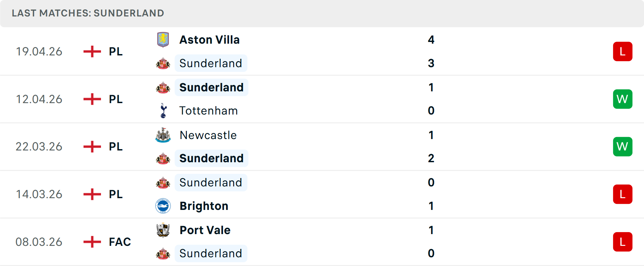Click the Brighton club emblem
The height and width of the screenshot is (266, 644).
click(x=163, y=206)
